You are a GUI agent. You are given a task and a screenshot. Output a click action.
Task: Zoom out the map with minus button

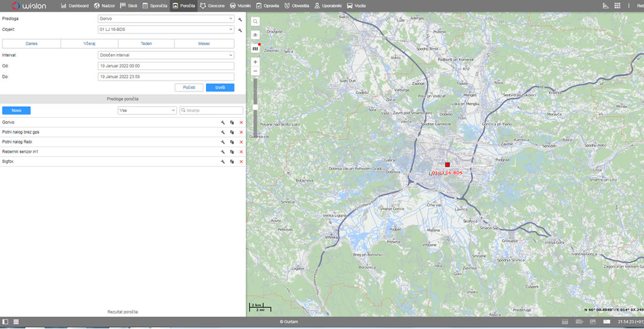(x=255, y=71)
